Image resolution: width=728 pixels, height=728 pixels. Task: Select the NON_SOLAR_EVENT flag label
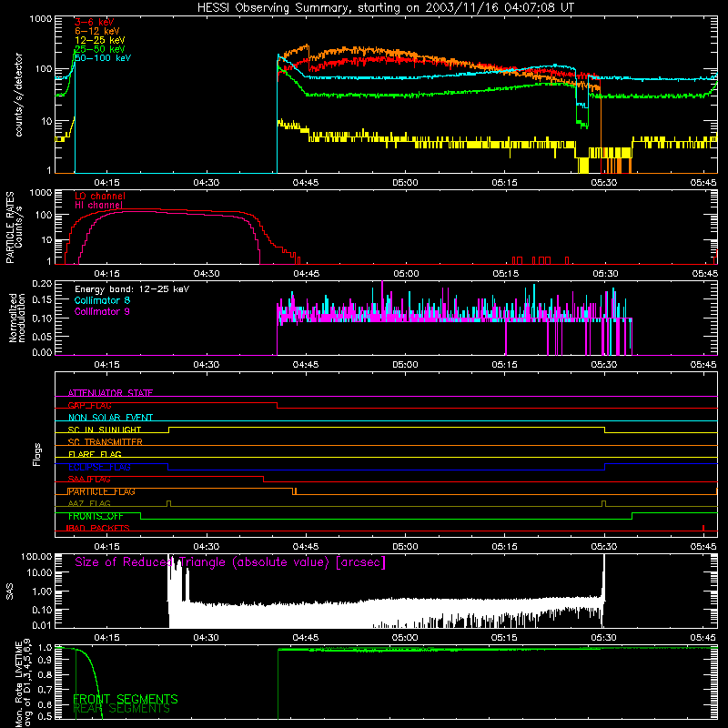point(110,418)
